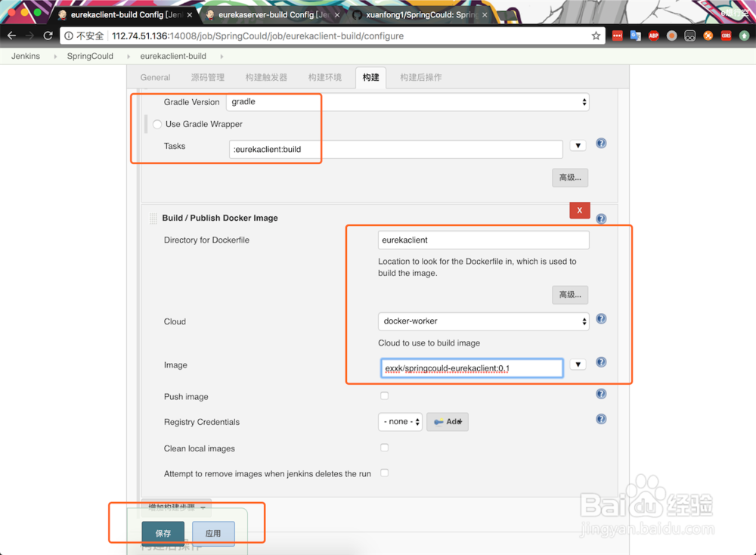
Task: Click the glasses extension icon
Action: [x=690, y=36]
